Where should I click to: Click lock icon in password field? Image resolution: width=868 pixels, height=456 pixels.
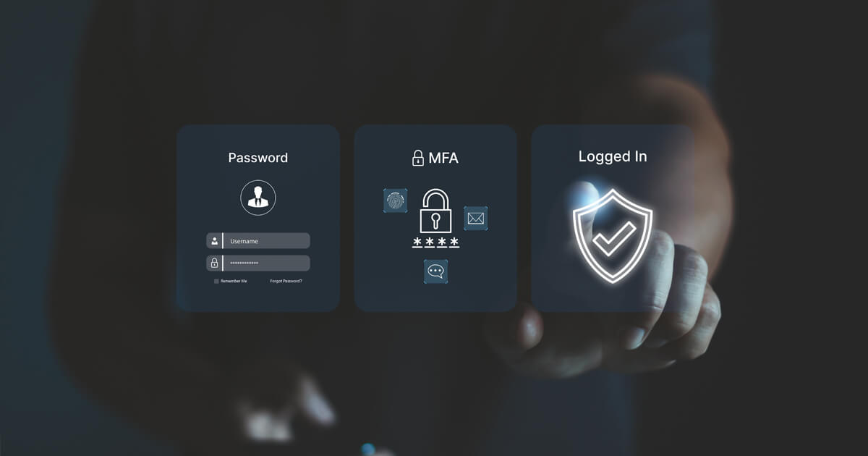coord(214,263)
